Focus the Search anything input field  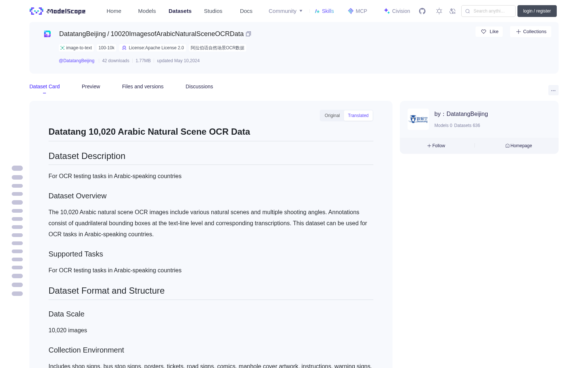(488, 11)
